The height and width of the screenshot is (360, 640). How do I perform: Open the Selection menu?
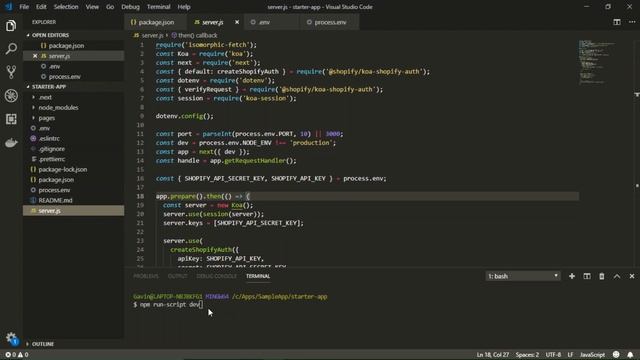click(x=66, y=7)
